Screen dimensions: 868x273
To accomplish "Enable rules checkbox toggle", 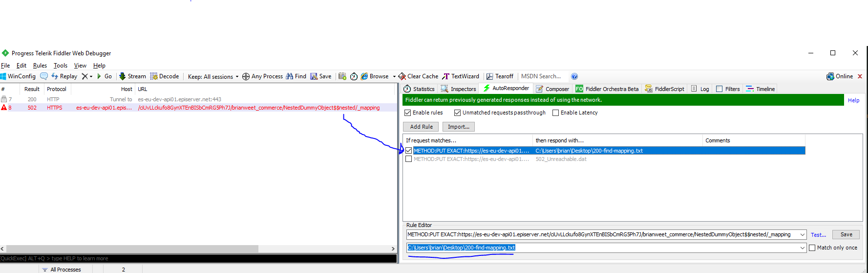I will point(407,113).
